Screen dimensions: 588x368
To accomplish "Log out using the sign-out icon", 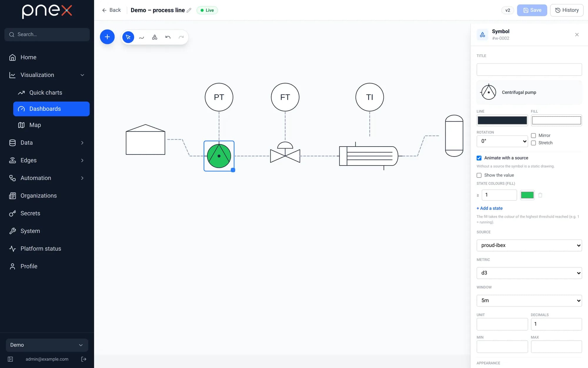I will tap(84, 359).
